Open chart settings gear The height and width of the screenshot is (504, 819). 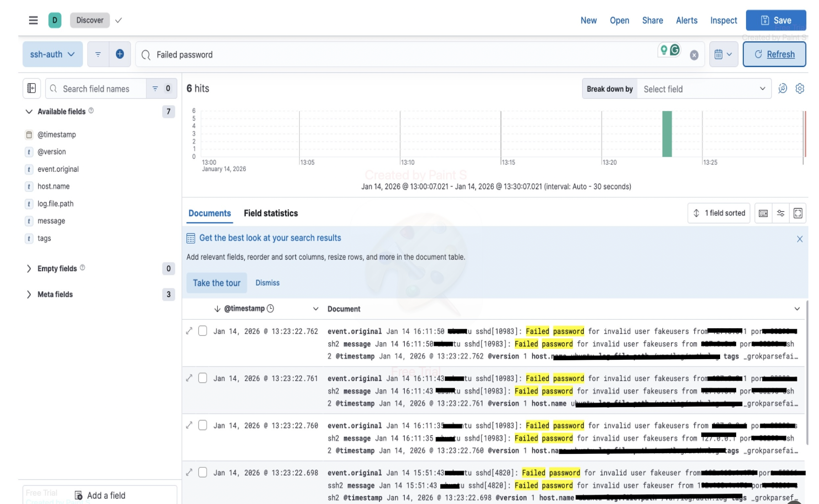(799, 89)
